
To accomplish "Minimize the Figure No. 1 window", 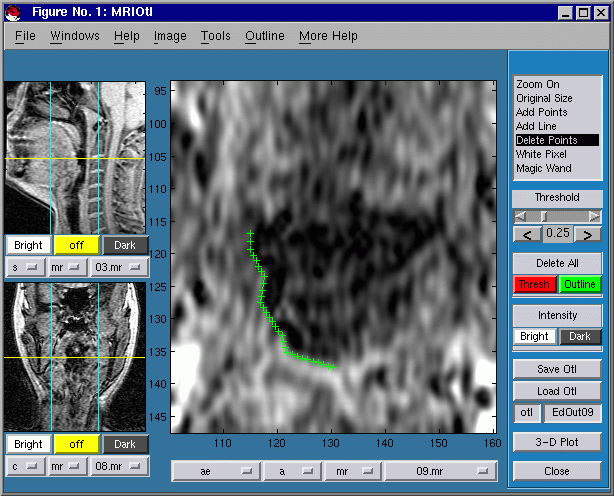I will click(565, 13).
